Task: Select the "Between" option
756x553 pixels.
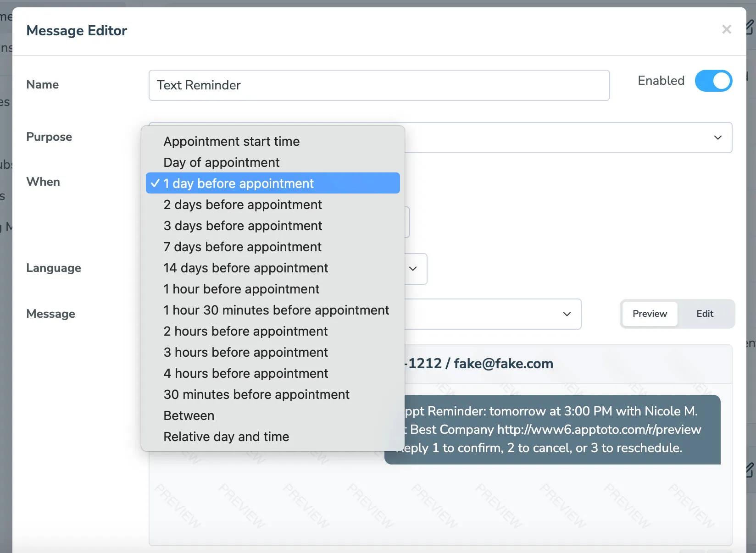Action: pyautogui.click(x=188, y=415)
